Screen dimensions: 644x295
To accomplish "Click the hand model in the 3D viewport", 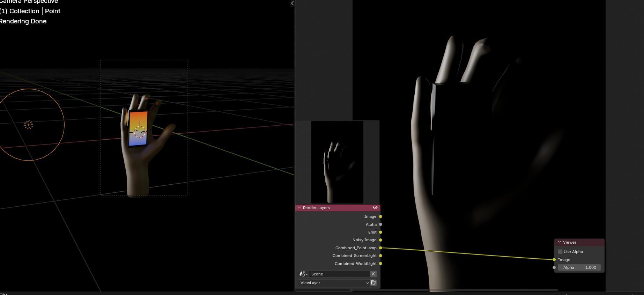I will (138, 168).
